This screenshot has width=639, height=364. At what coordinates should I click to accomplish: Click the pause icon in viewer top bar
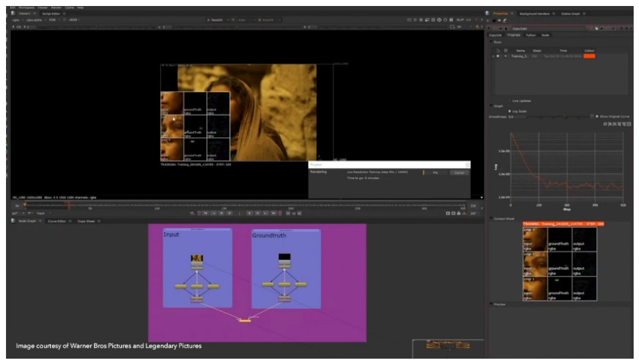tap(451, 19)
